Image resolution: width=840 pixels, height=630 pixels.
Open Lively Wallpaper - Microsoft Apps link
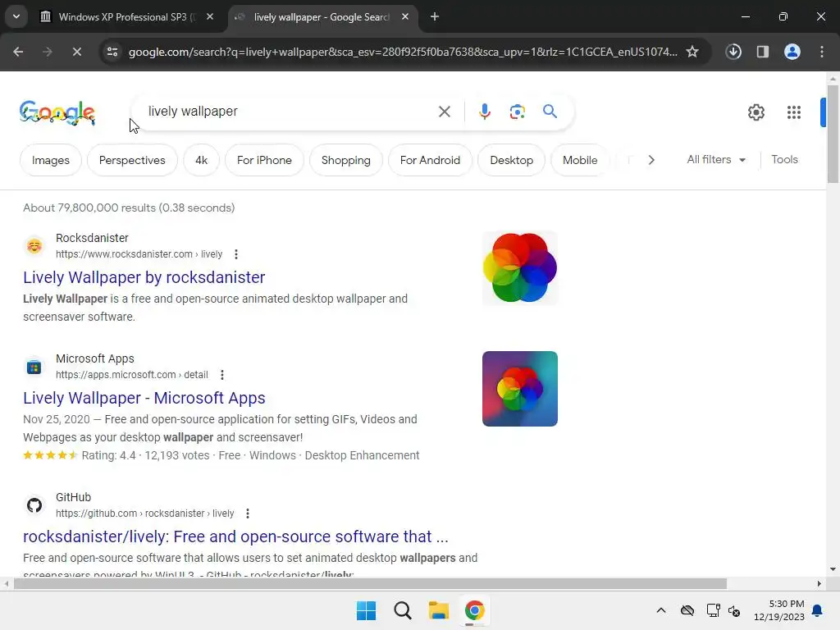(x=144, y=398)
